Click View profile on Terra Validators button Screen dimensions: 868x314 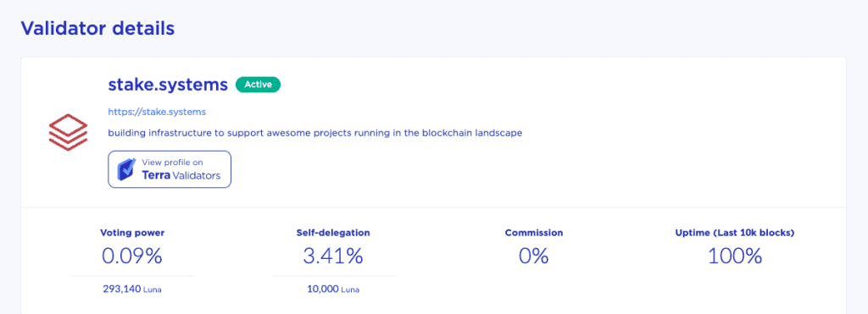[170, 169]
